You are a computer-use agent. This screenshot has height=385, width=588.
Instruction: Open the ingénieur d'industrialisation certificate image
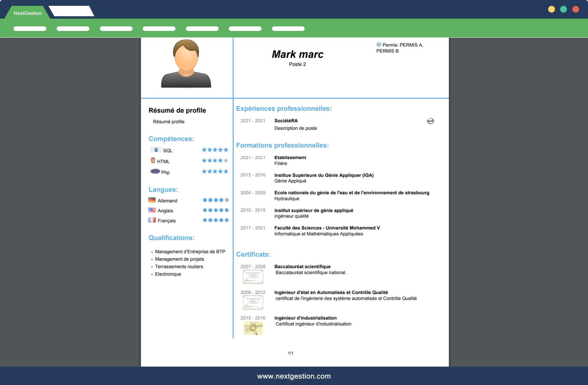pyautogui.click(x=253, y=328)
